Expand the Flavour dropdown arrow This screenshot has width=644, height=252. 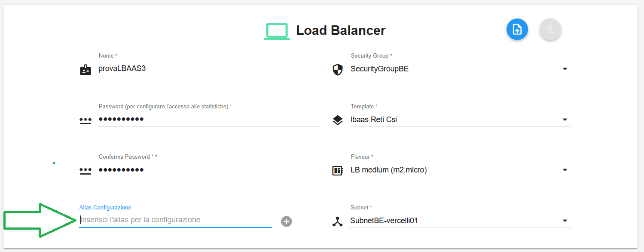coord(565,170)
